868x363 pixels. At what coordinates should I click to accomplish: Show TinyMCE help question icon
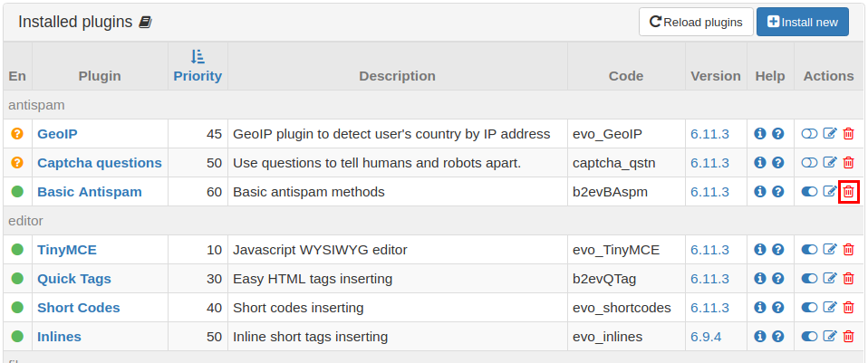tap(778, 249)
